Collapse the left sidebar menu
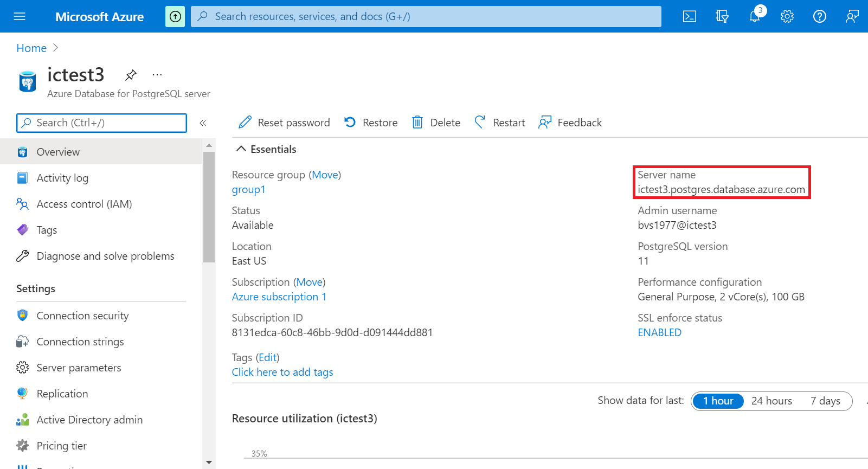This screenshot has height=469, width=868. [203, 123]
